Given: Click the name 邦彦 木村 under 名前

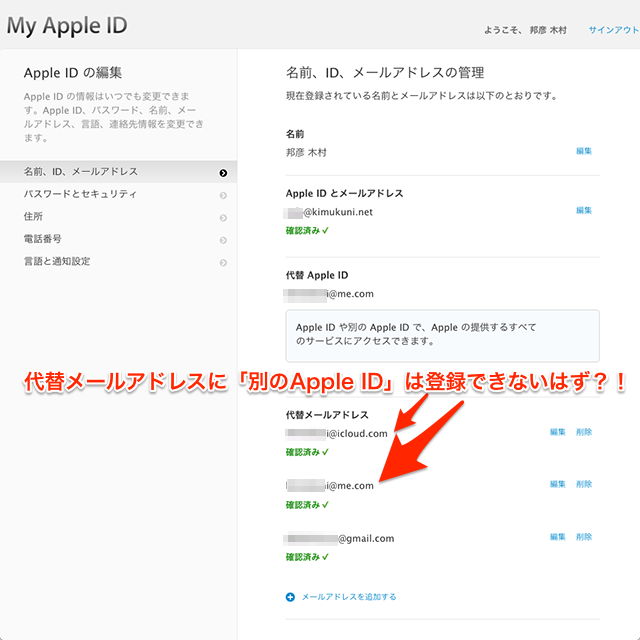Looking at the screenshot, I should (306, 153).
